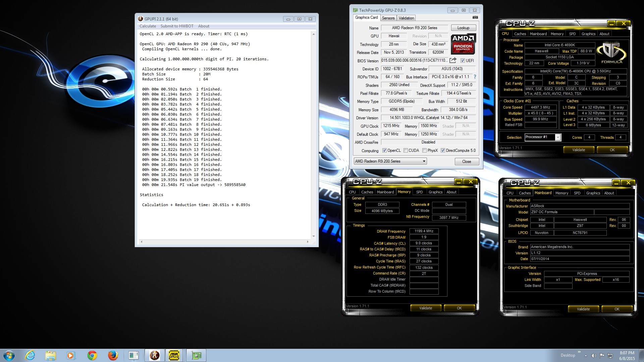Click the bus interface question mark in GPU-Z

click(475, 77)
